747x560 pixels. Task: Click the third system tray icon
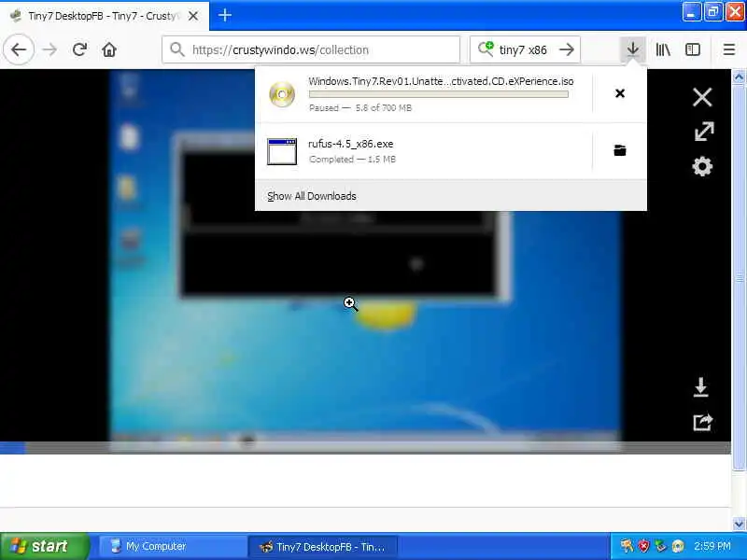pos(660,546)
